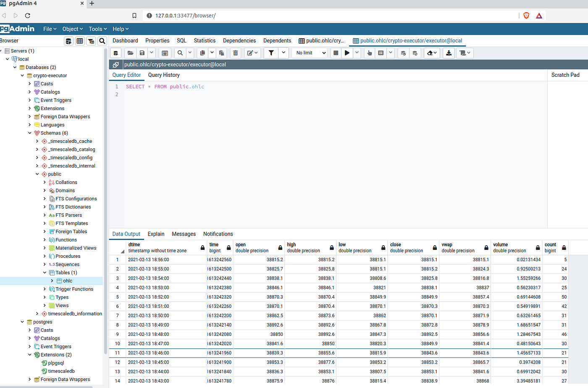Select the ohlc table in tree

pyautogui.click(x=68, y=281)
